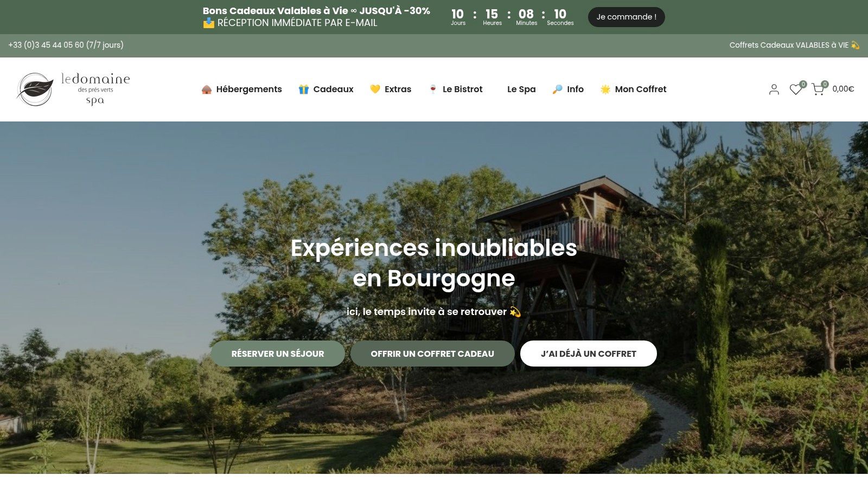
Task: Click the Jours countdown value
Action: 458,14
